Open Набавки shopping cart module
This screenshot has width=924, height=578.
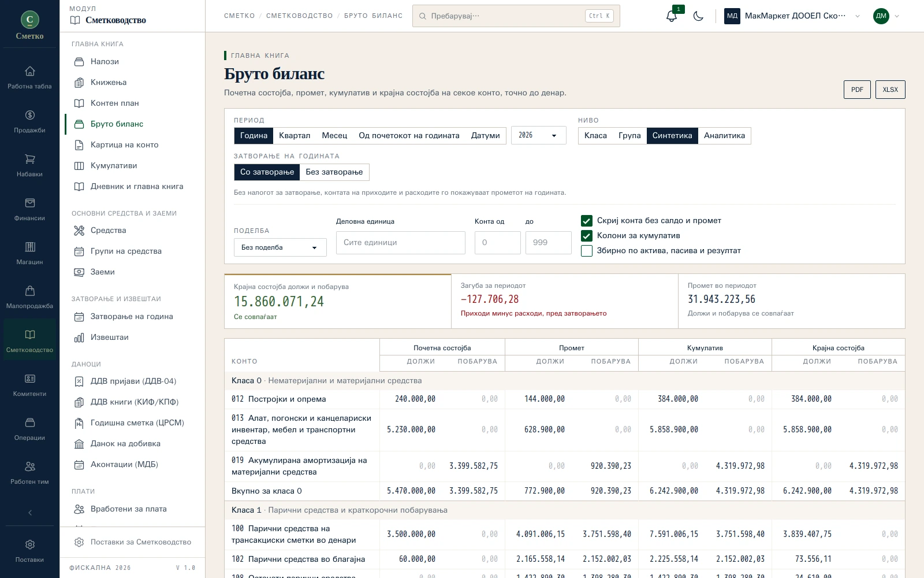(x=30, y=165)
